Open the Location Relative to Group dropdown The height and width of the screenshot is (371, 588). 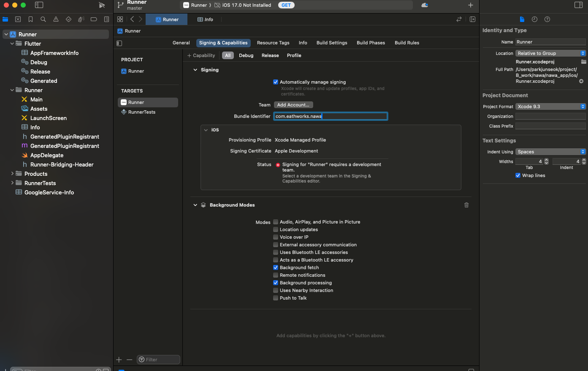click(550, 53)
